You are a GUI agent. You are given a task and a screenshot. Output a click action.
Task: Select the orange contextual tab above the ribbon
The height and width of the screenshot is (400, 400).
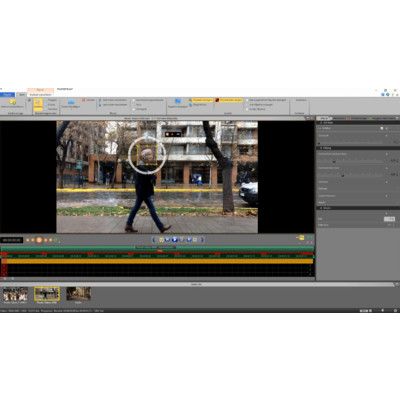40,90
